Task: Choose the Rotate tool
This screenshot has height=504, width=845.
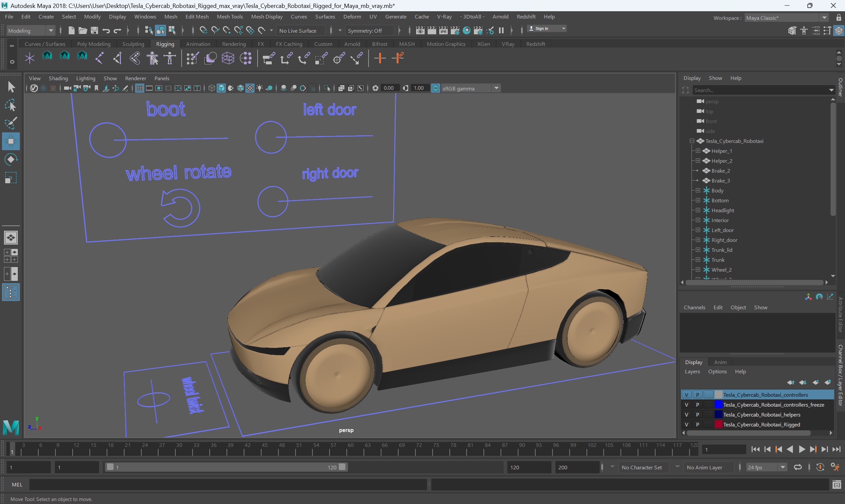Action: (x=11, y=159)
